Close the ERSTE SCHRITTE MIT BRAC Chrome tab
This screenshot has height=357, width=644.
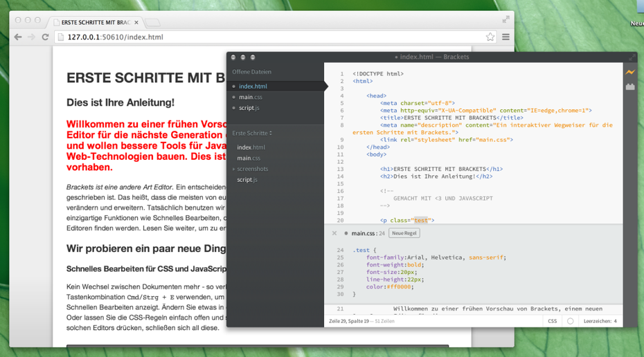pyautogui.click(x=136, y=23)
